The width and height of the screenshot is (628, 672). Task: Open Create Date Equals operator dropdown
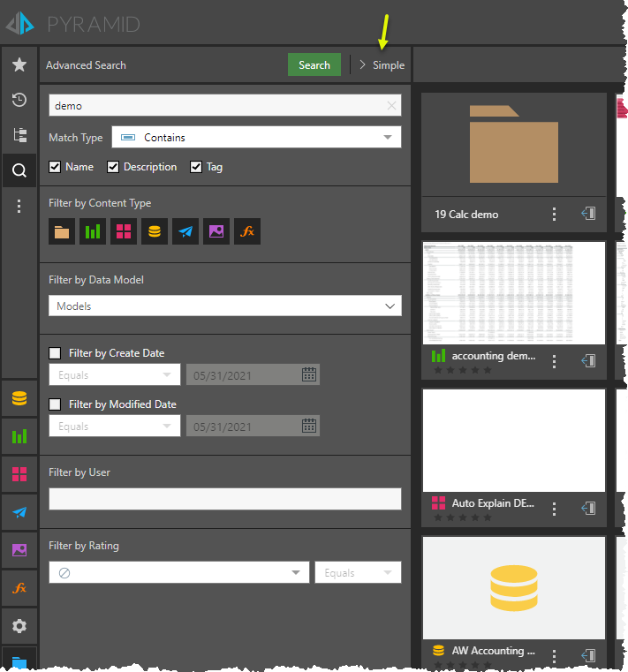pyautogui.click(x=115, y=374)
